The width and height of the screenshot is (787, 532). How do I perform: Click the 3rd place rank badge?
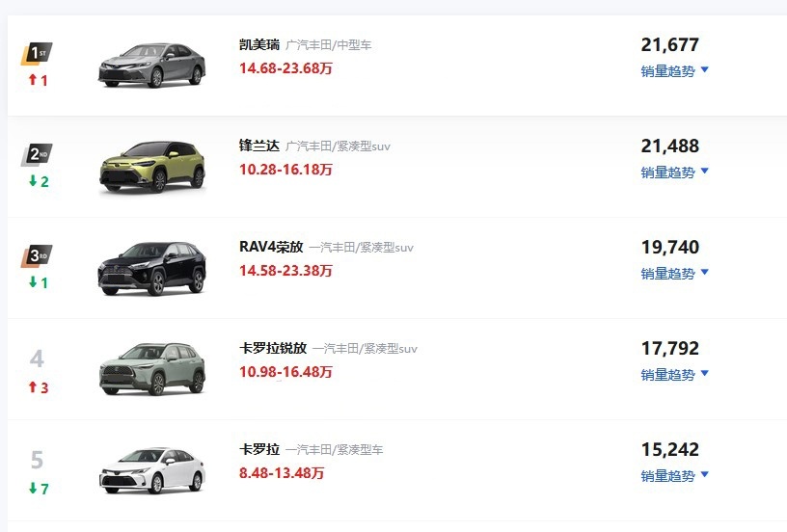tap(37, 256)
